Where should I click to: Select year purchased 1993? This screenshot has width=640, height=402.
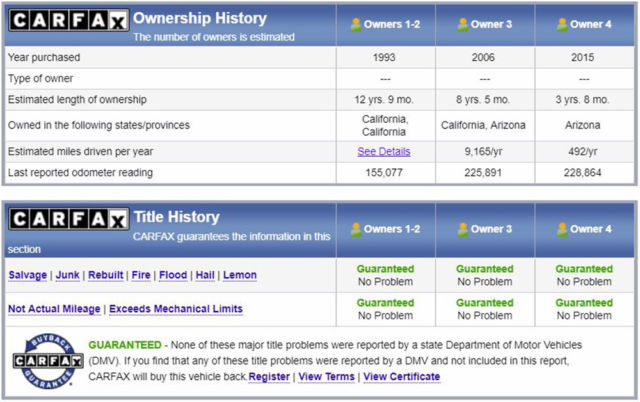pos(384,57)
